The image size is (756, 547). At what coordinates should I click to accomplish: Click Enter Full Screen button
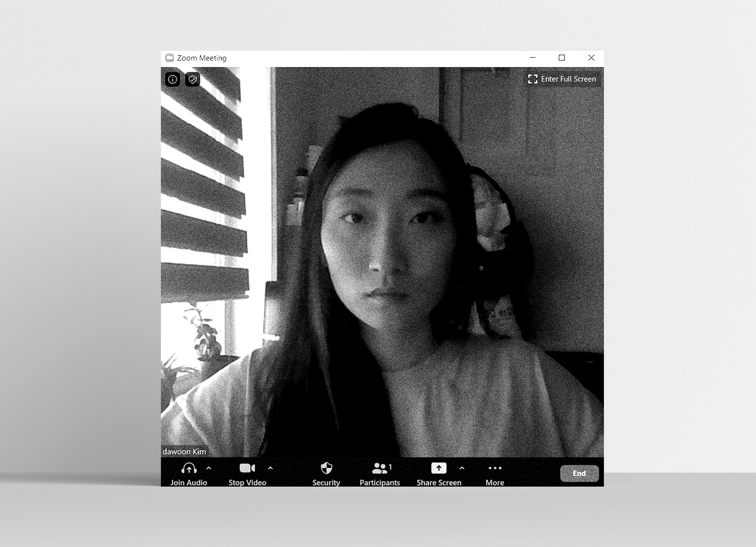click(x=562, y=79)
